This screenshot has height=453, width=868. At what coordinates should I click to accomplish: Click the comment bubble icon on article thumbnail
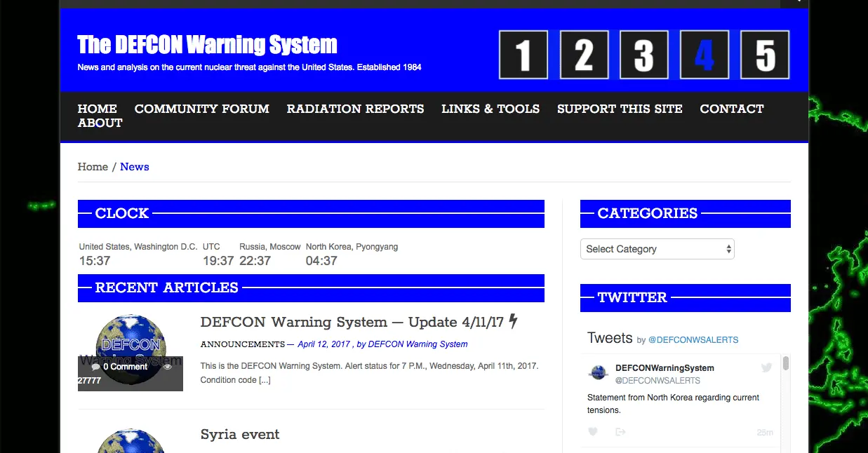pyautogui.click(x=96, y=367)
